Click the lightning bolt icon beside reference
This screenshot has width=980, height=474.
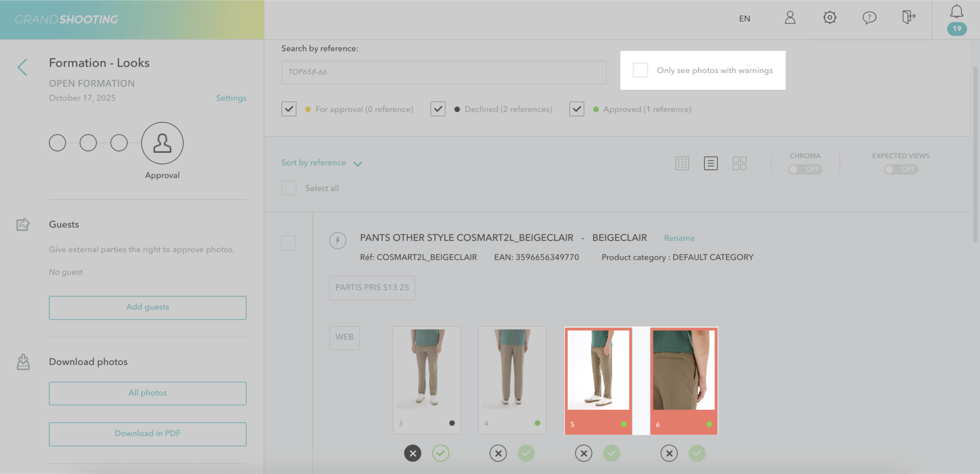pos(337,240)
